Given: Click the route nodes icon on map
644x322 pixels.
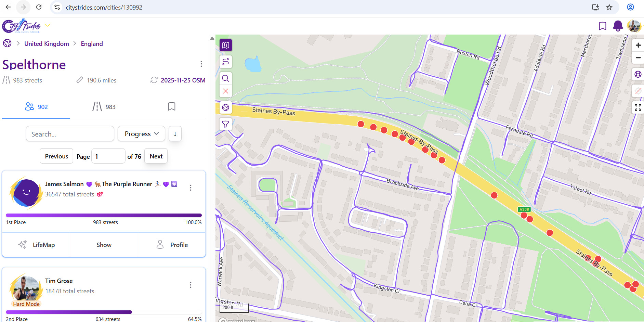Looking at the screenshot, I should (x=226, y=62).
